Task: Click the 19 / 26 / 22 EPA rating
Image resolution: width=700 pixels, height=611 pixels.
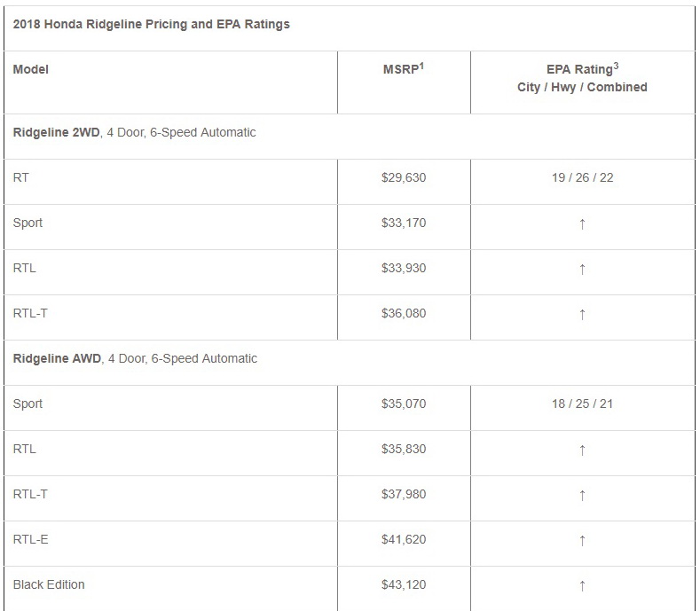Action: [x=582, y=177]
